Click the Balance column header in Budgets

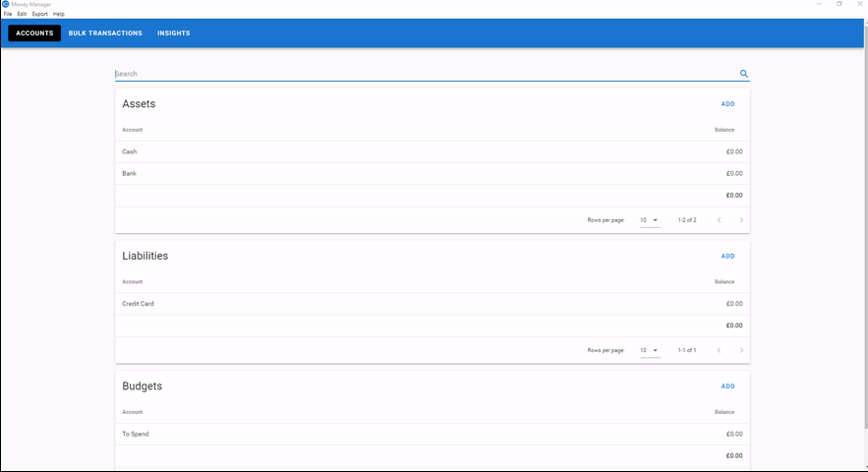pos(724,412)
